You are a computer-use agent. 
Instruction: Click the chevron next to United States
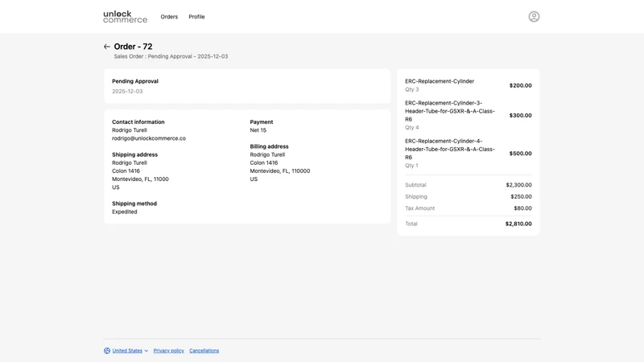147,351
